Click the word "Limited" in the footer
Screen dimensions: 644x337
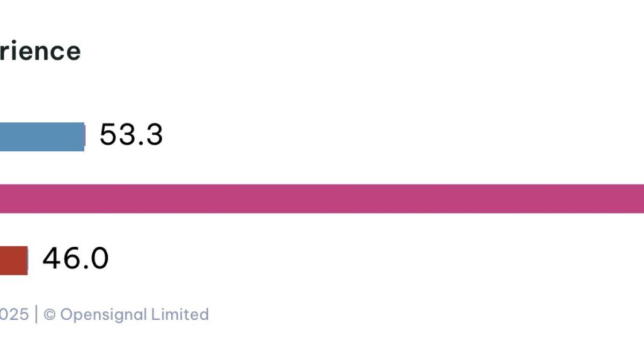coord(180,314)
